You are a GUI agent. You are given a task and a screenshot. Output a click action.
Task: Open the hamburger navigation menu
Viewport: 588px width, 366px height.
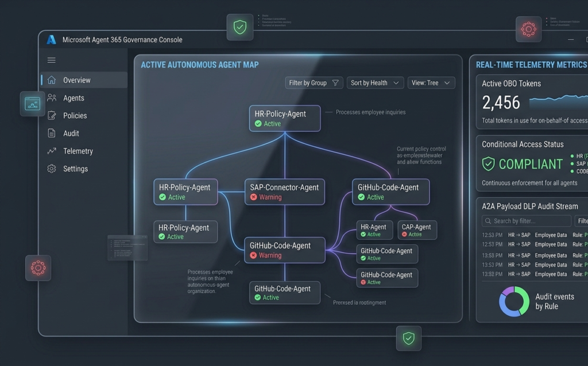point(51,60)
